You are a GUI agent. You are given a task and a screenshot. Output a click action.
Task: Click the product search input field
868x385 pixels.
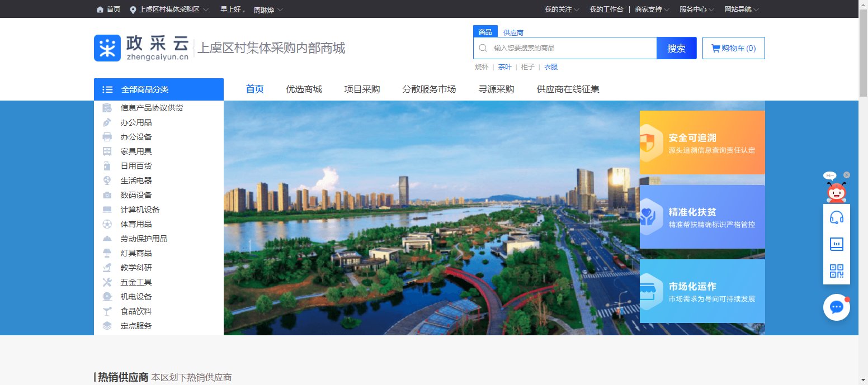[565, 48]
